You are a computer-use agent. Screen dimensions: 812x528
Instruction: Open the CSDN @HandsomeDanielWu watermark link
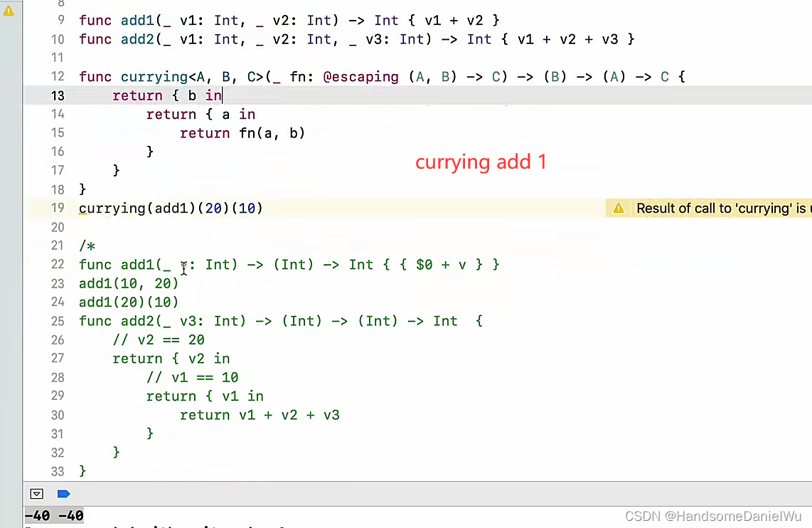tap(714, 515)
